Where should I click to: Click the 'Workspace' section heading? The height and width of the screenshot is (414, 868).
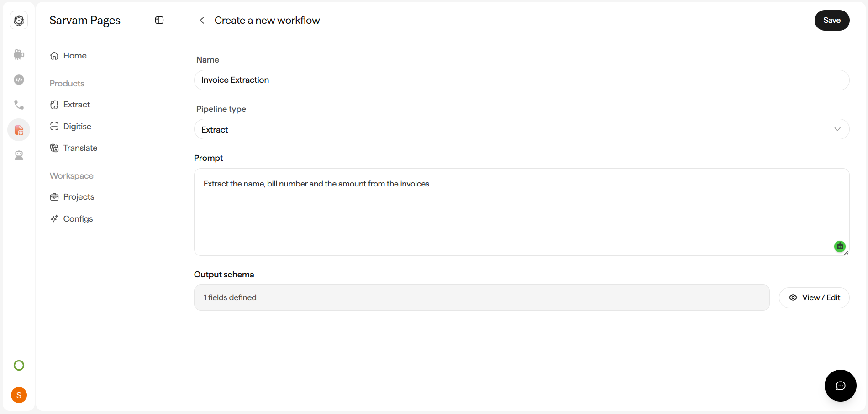point(72,176)
